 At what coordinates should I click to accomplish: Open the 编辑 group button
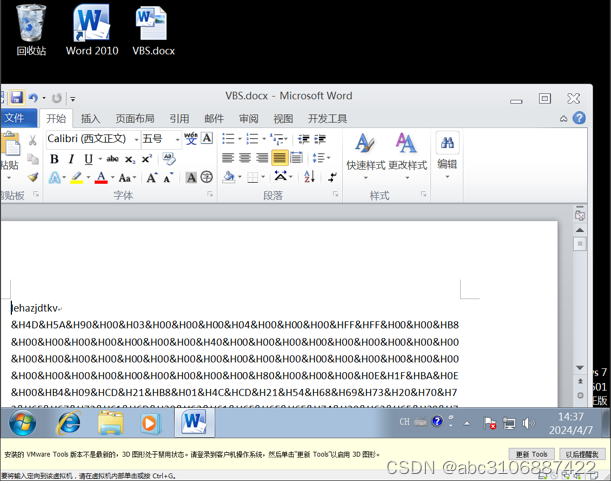[x=447, y=156]
